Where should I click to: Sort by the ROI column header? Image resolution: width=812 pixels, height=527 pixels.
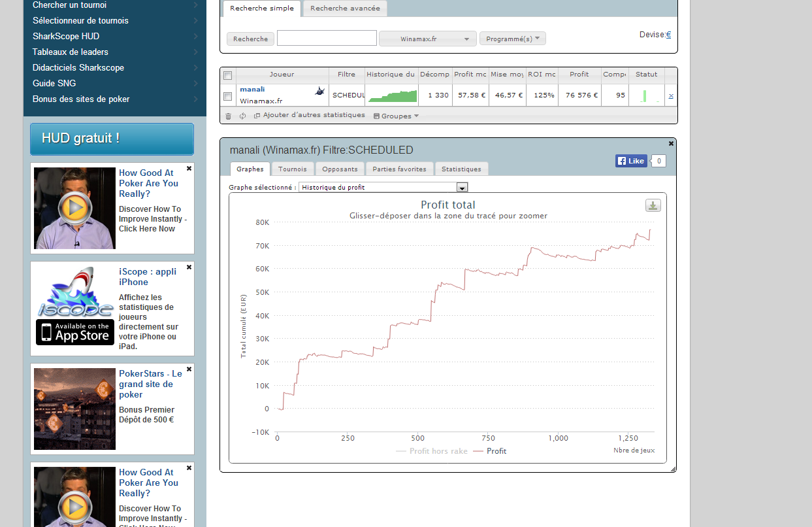(x=542, y=75)
